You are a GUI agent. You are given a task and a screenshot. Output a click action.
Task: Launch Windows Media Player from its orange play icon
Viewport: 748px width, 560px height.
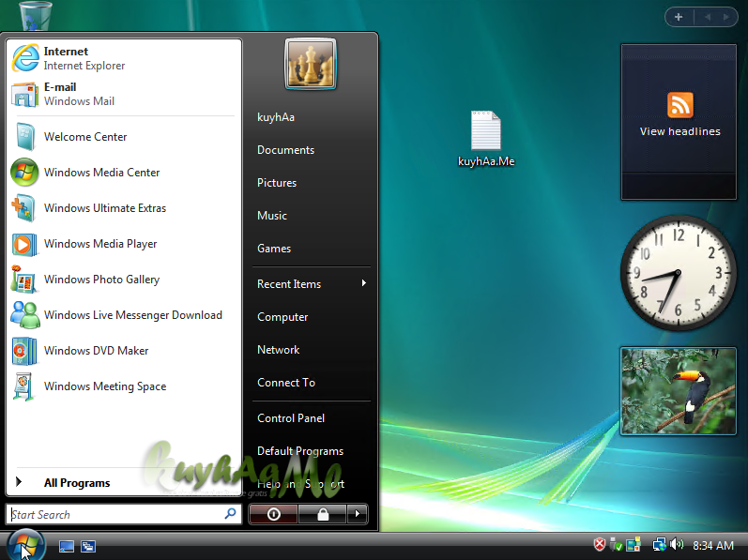tap(24, 244)
